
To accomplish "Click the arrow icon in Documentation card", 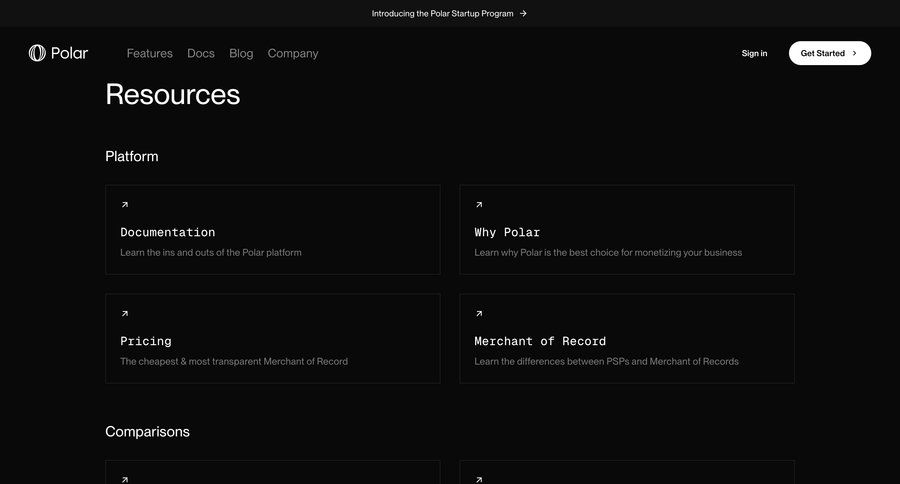I will point(125,204).
